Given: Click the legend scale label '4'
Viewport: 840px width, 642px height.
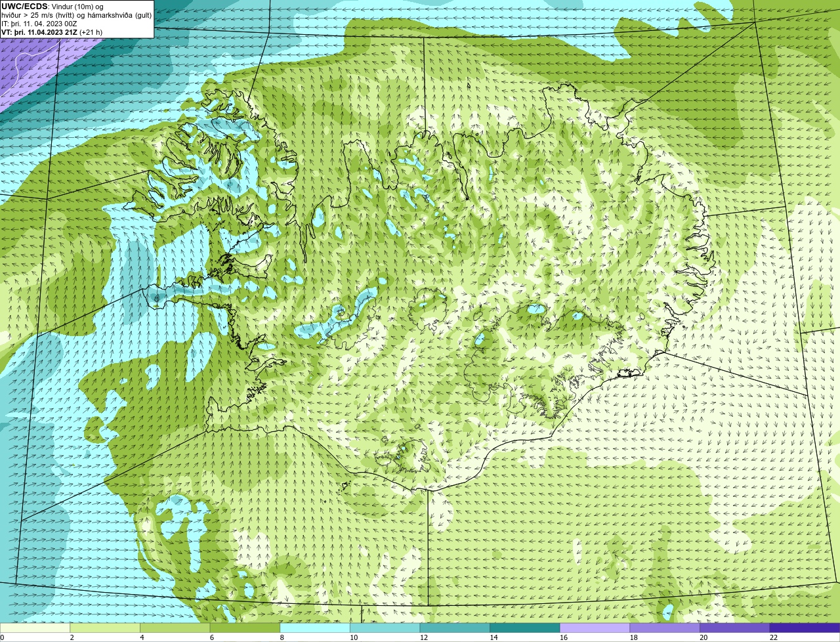Looking at the screenshot, I should pyautogui.click(x=142, y=637).
